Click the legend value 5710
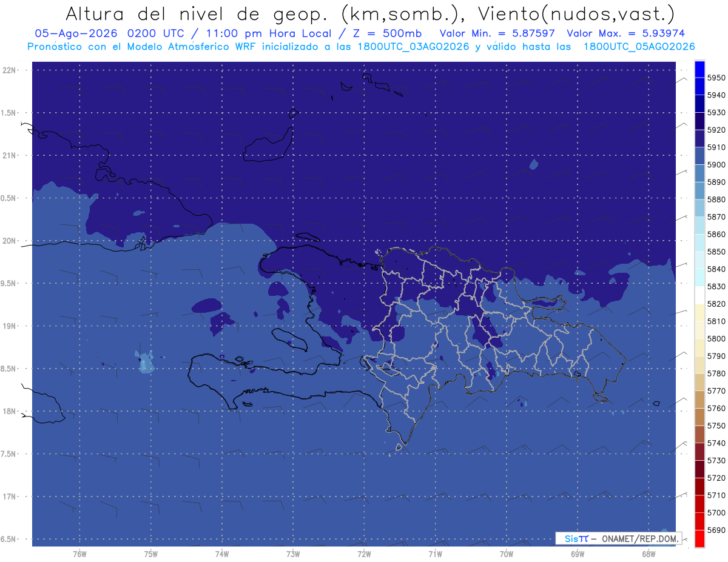This screenshot has width=728, height=562. point(716,495)
